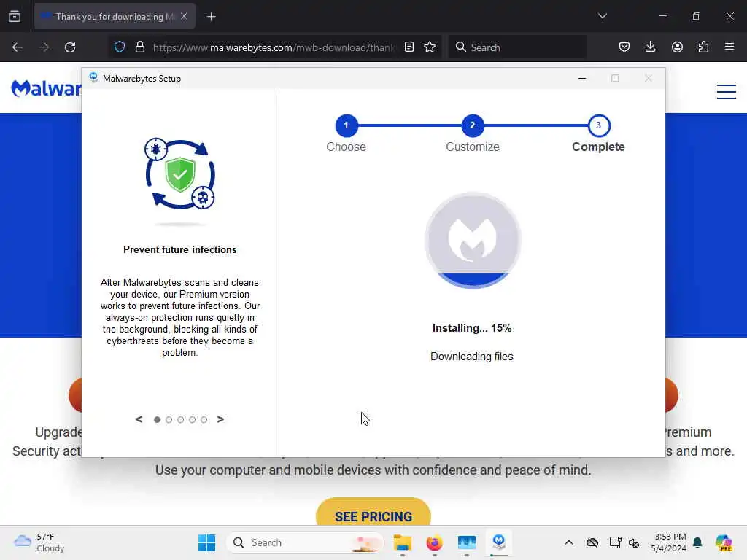747x560 pixels.
Task: Select the Thank you for downloading tab
Action: pos(115,17)
